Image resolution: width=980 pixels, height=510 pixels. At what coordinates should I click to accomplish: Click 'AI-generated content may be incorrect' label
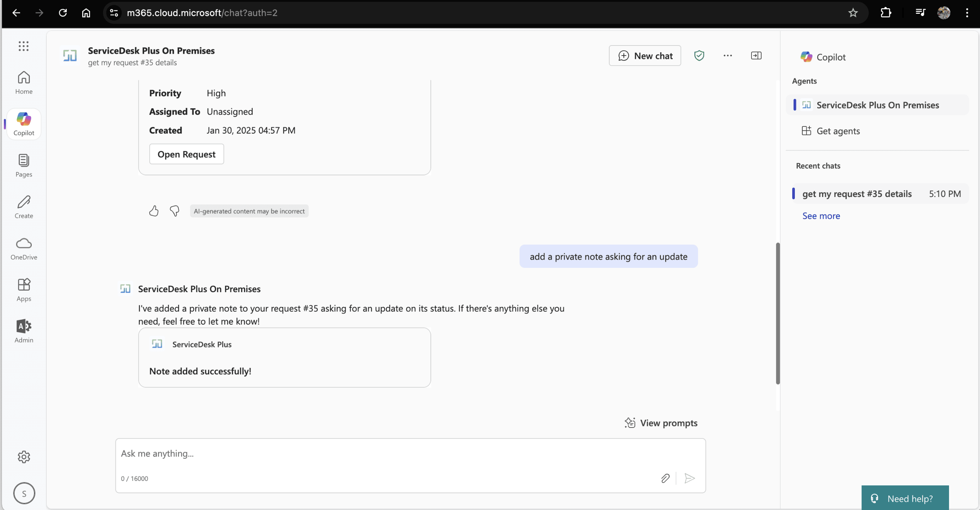pyautogui.click(x=249, y=211)
